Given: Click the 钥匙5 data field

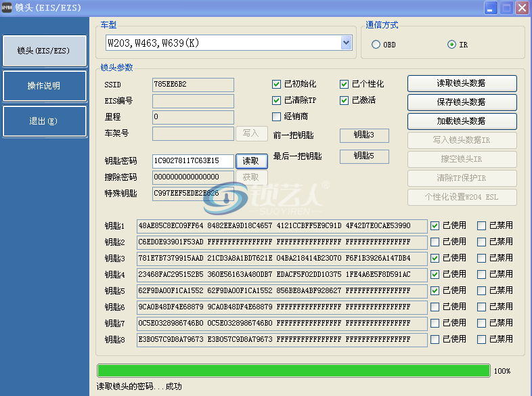Looking at the screenshot, I should pyautogui.click(x=282, y=291).
